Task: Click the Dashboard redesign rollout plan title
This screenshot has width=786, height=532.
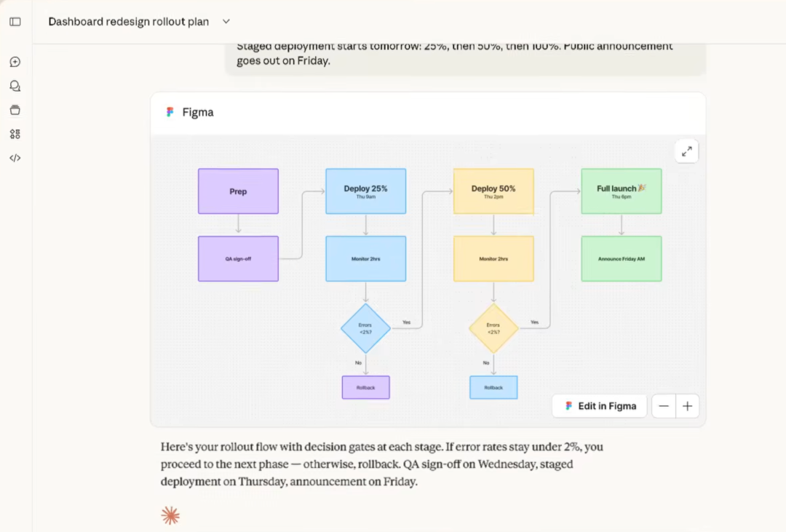Action: (x=128, y=22)
